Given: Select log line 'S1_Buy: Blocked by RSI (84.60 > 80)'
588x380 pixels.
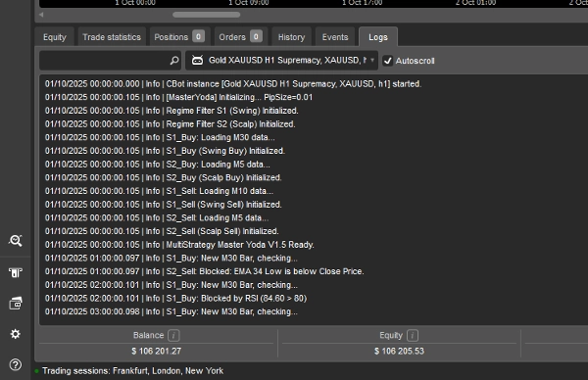Looking at the screenshot, I should coord(175,299).
